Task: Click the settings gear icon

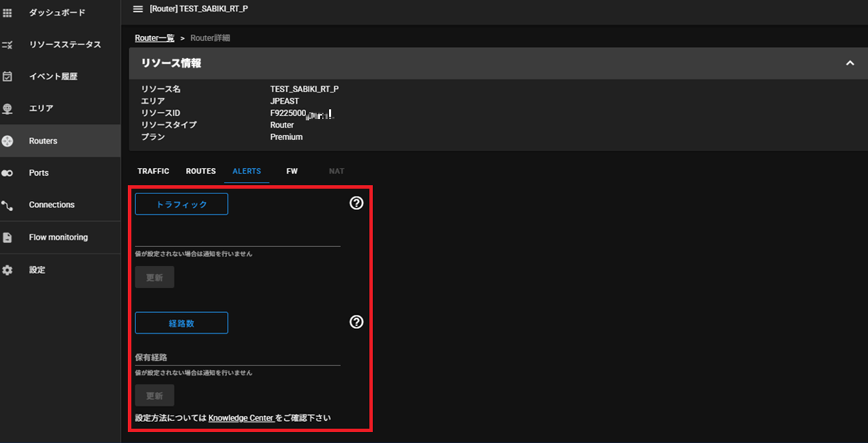Action: click(x=7, y=270)
